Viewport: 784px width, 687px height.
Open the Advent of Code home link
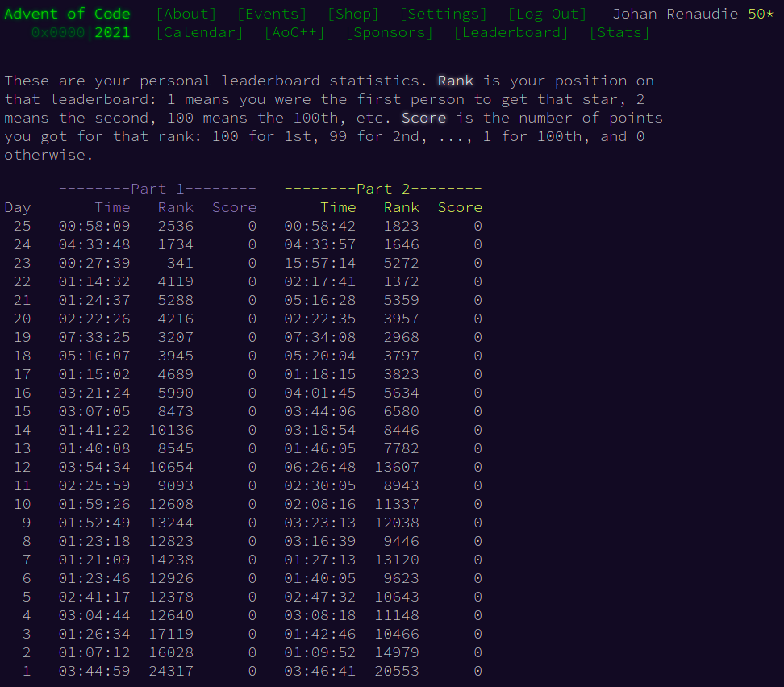[x=68, y=14]
